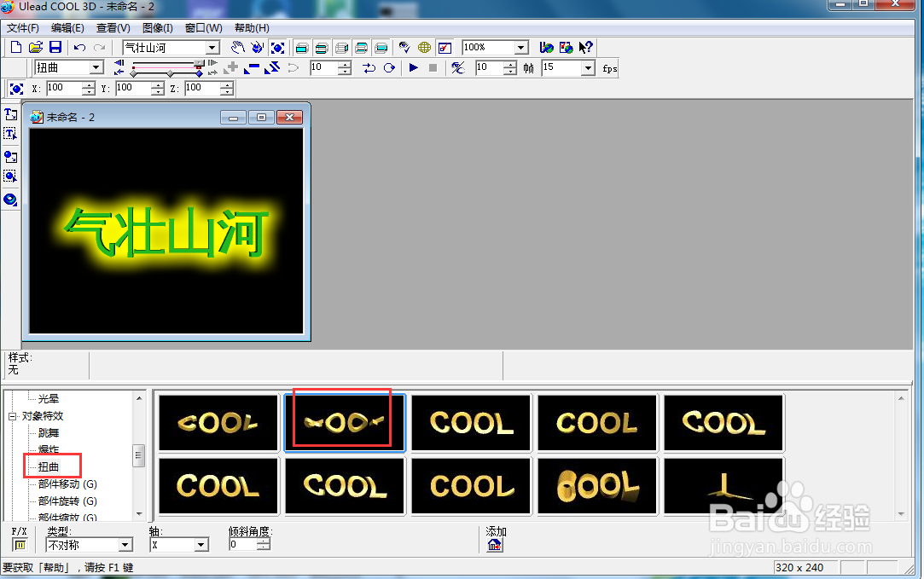Select 光晕 in the effects tree
Screen dimensions: 924x579
click(x=49, y=399)
